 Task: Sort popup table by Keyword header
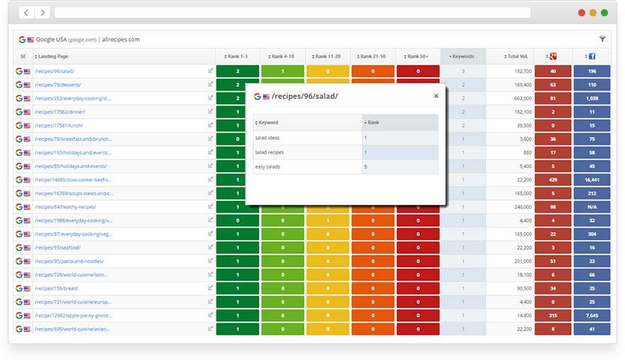(x=268, y=123)
